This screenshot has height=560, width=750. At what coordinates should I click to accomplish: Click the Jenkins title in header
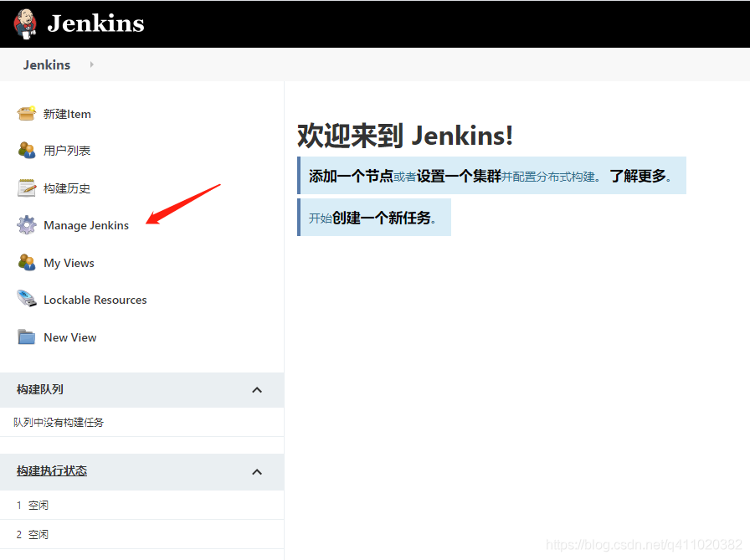95,23
